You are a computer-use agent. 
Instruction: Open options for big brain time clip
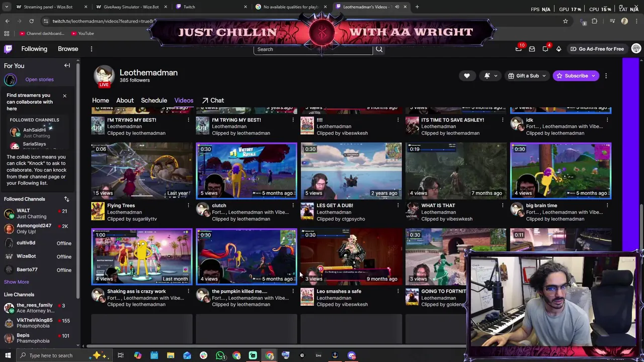pos(607,206)
